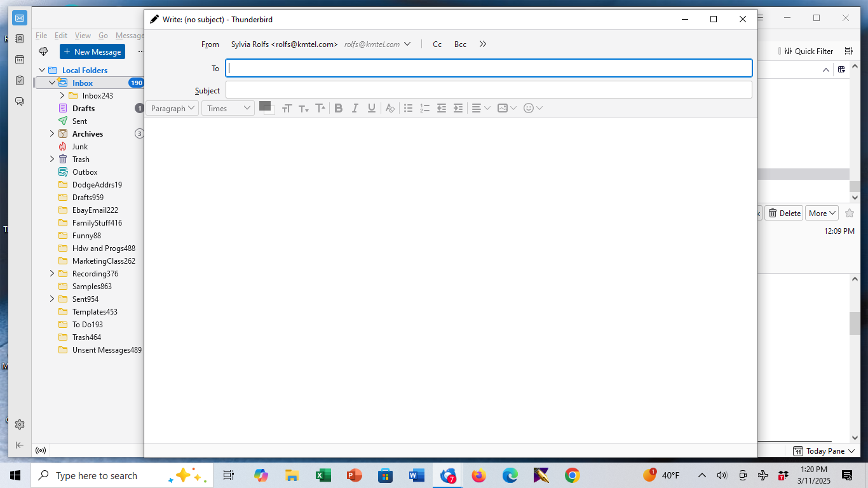Open Thunderbird settings gear icon

pos(20,424)
